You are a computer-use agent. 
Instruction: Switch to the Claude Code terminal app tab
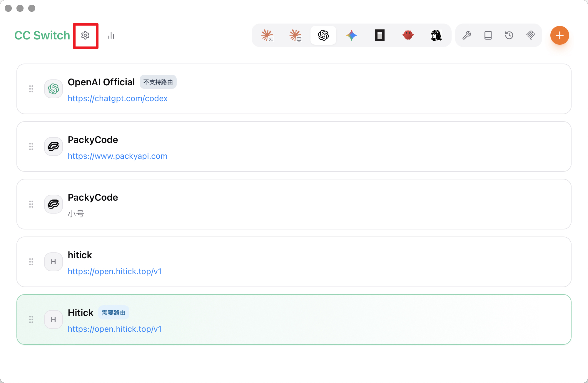click(x=267, y=35)
